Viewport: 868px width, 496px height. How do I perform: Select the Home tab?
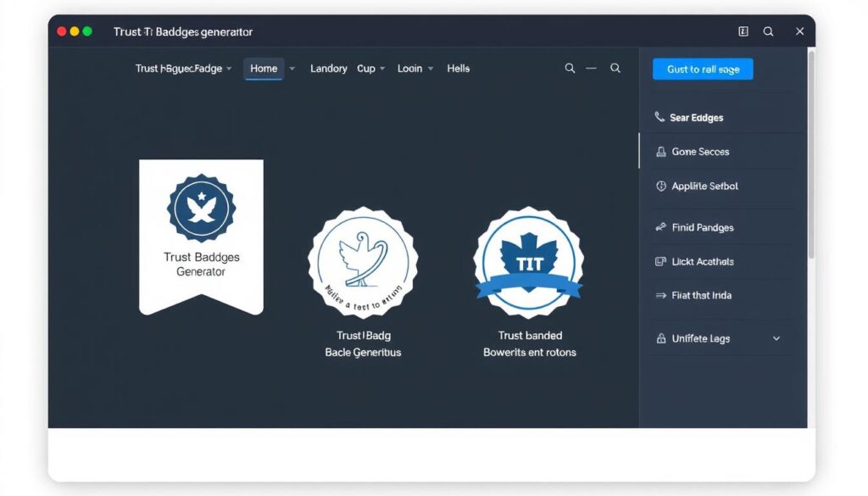[264, 69]
